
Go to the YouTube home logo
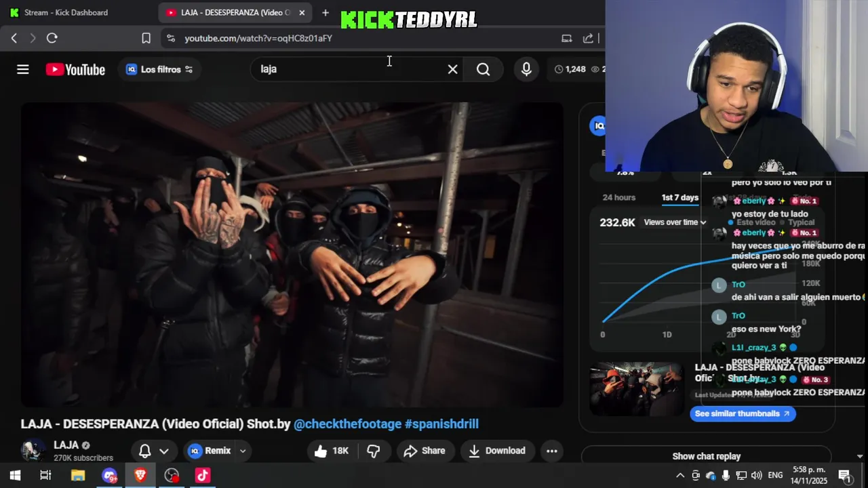[75, 69]
